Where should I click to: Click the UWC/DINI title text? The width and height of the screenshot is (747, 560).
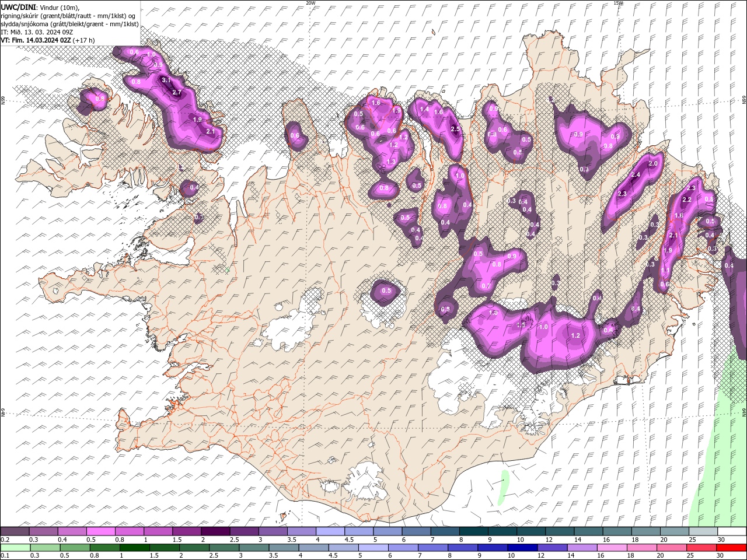coord(18,6)
